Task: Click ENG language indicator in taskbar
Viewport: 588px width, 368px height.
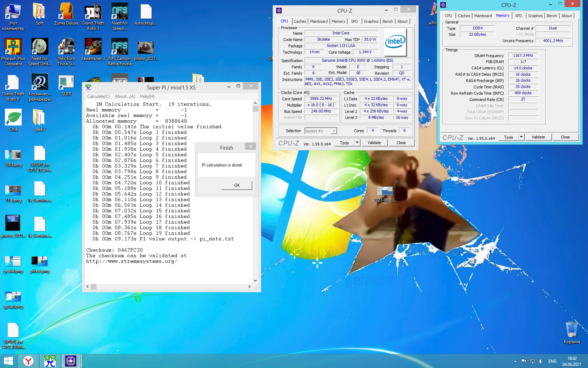Action: tap(552, 361)
